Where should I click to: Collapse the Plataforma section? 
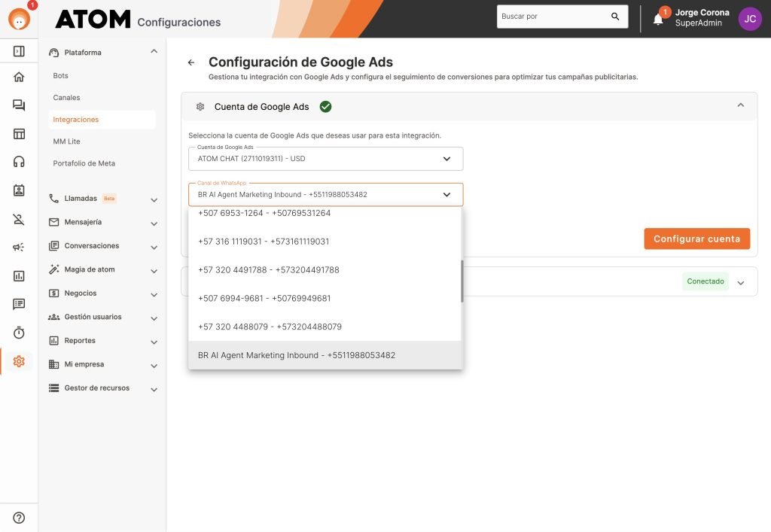point(154,52)
